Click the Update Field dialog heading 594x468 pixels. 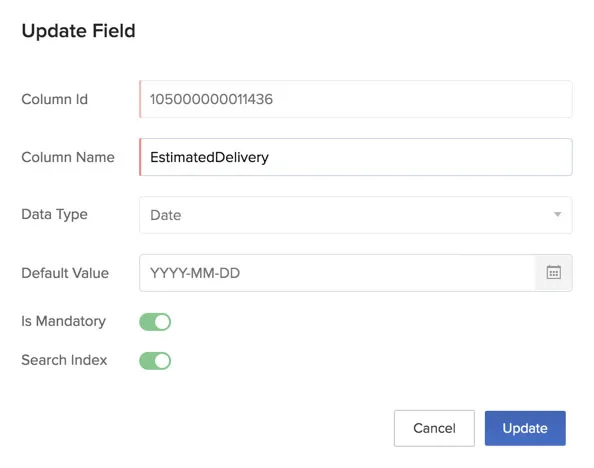point(78,31)
